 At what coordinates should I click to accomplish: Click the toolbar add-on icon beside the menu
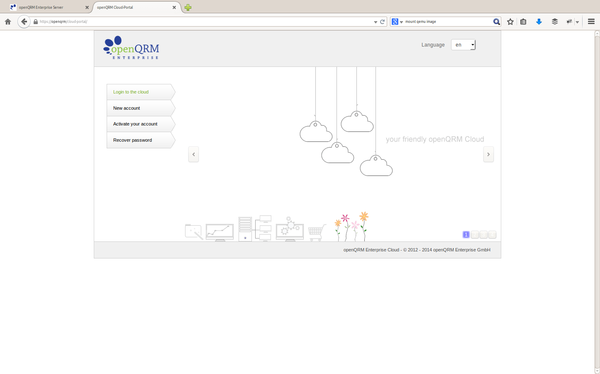point(569,22)
